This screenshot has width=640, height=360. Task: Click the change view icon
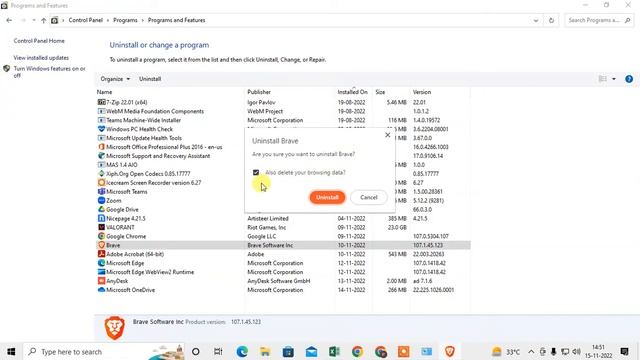pos(602,79)
